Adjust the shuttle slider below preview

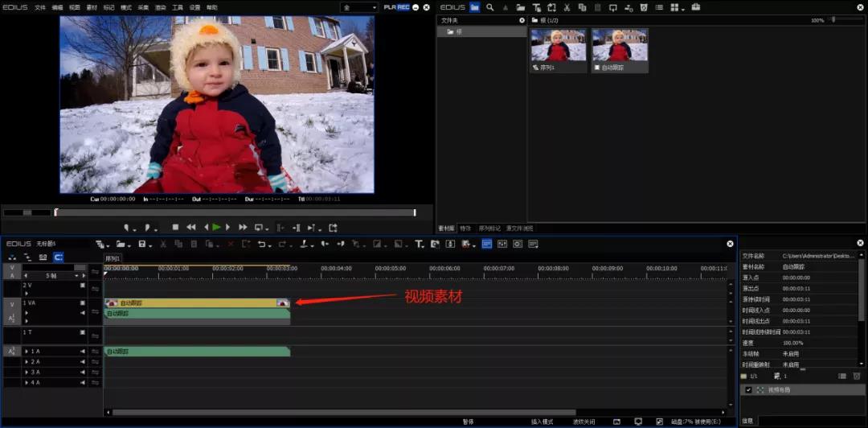click(27, 212)
